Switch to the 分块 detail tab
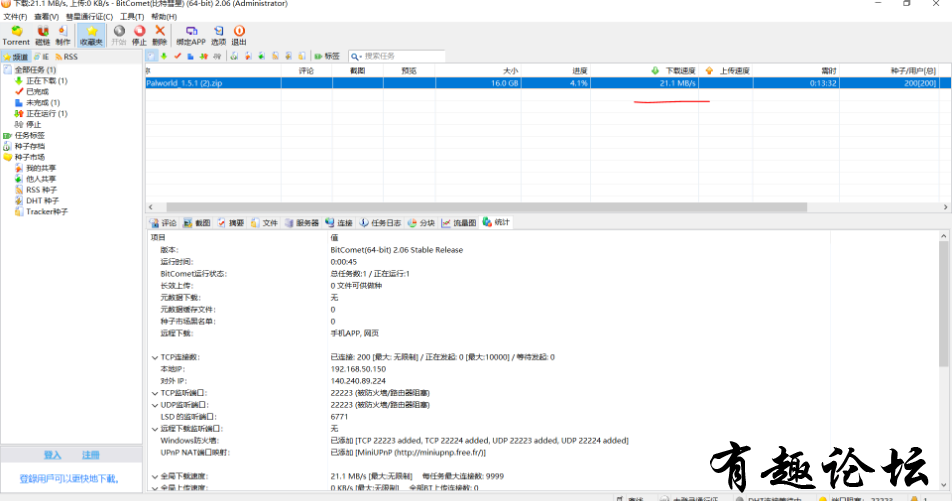The width and height of the screenshot is (952, 501). click(421, 223)
